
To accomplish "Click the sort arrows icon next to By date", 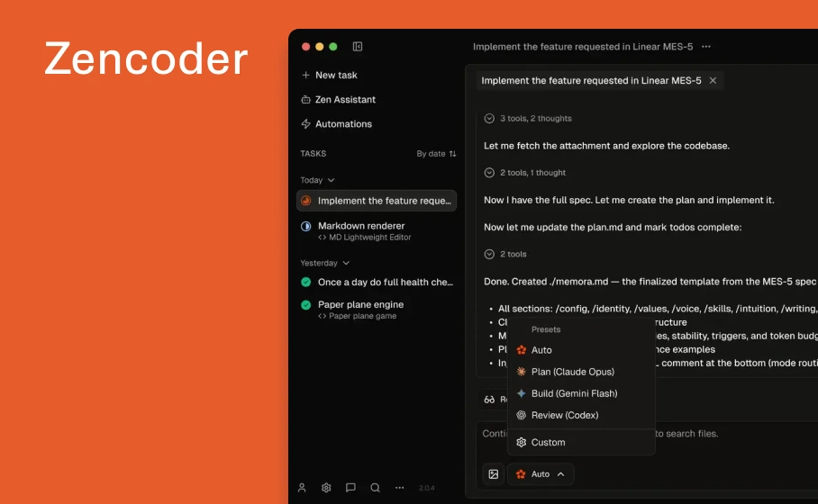I will click(453, 154).
